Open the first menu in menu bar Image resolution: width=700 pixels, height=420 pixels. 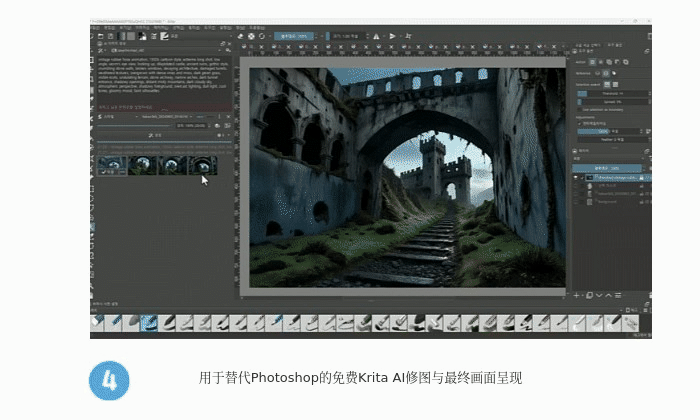click(x=97, y=27)
